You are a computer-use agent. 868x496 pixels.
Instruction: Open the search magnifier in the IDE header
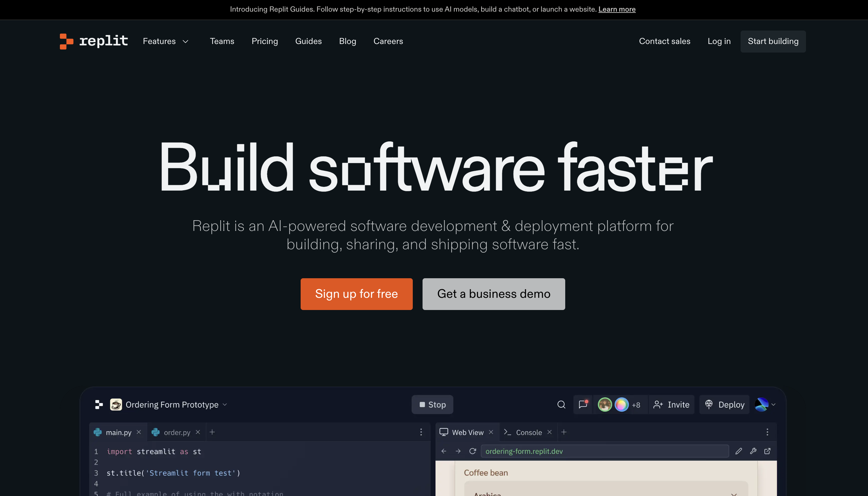pos(561,404)
